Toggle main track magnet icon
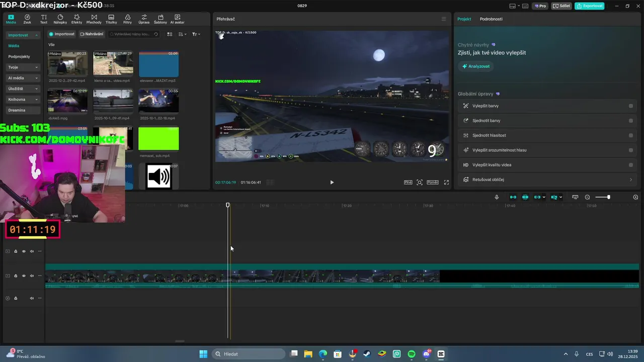This screenshot has width=644, height=362. click(x=513, y=197)
